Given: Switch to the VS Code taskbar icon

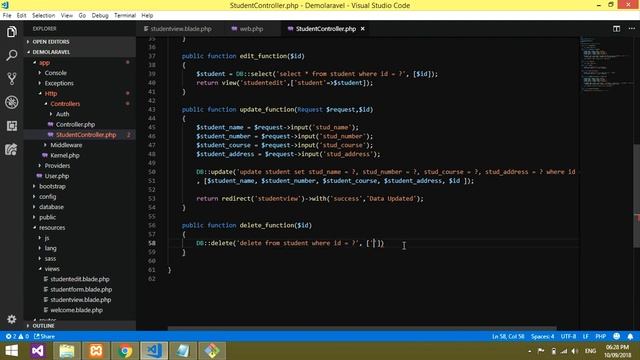Looking at the screenshot, I should [154, 351].
